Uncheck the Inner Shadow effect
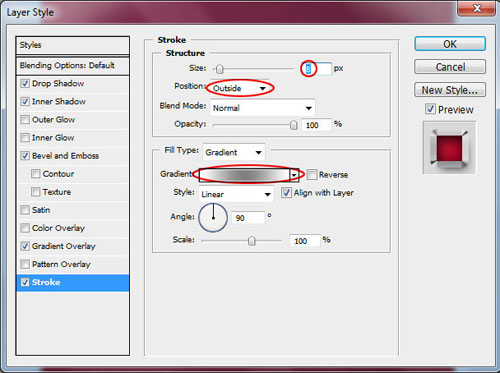Screen dimensions: 500x373 click(x=25, y=101)
